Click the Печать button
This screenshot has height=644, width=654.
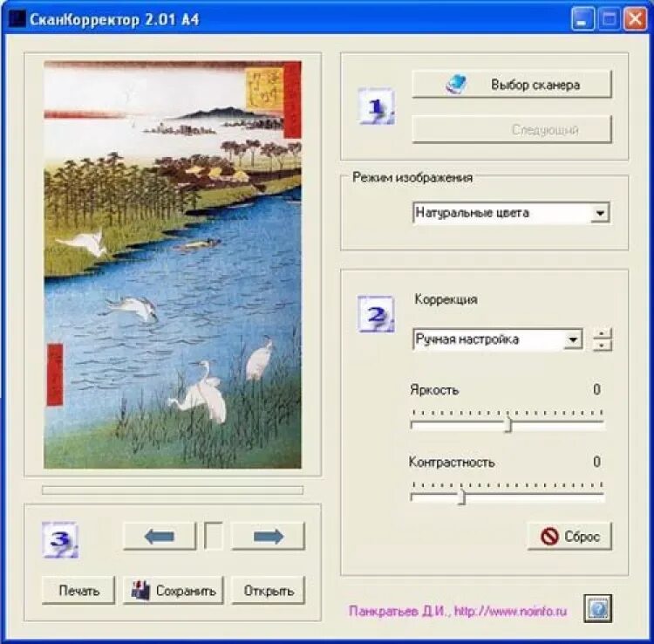coord(78,591)
